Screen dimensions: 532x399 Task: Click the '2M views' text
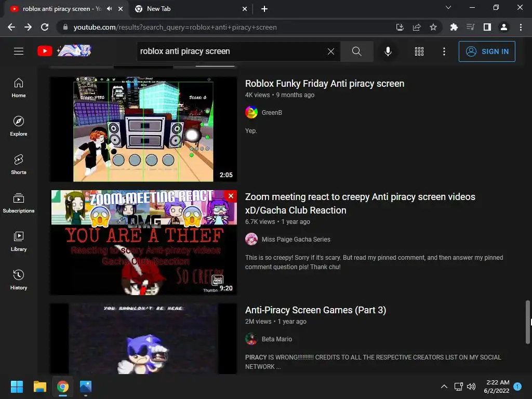258,321
